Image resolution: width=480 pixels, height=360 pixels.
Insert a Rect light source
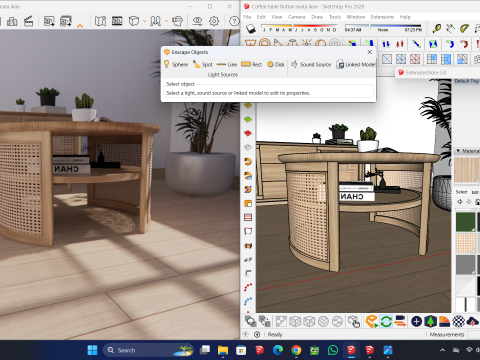coord(251,64)
